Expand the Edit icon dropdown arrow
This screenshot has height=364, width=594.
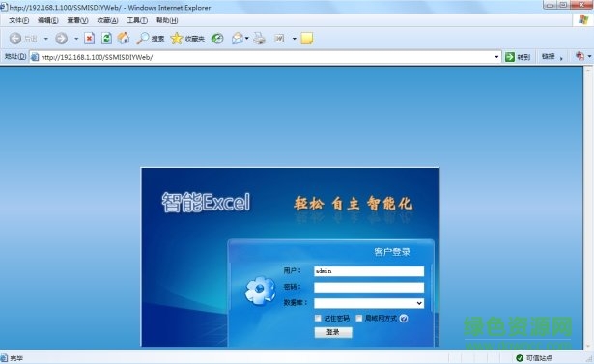[x=295, y=39]
